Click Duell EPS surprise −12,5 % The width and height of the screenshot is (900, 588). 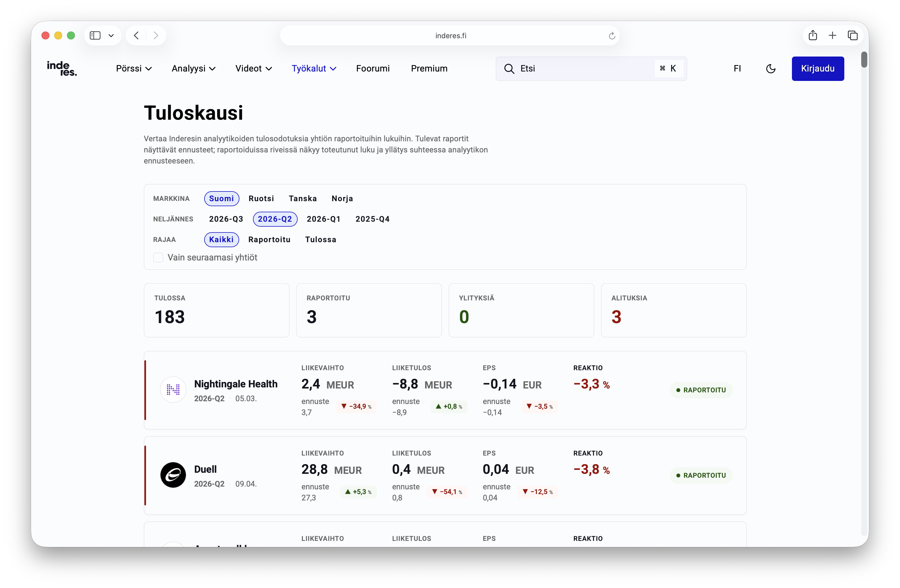[537, 492]
